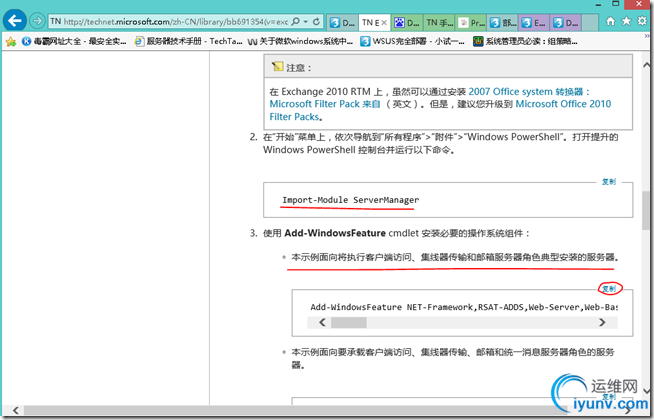Open the Favorites star at the top right
Screen dimensions: 654x420
point(626,21)
